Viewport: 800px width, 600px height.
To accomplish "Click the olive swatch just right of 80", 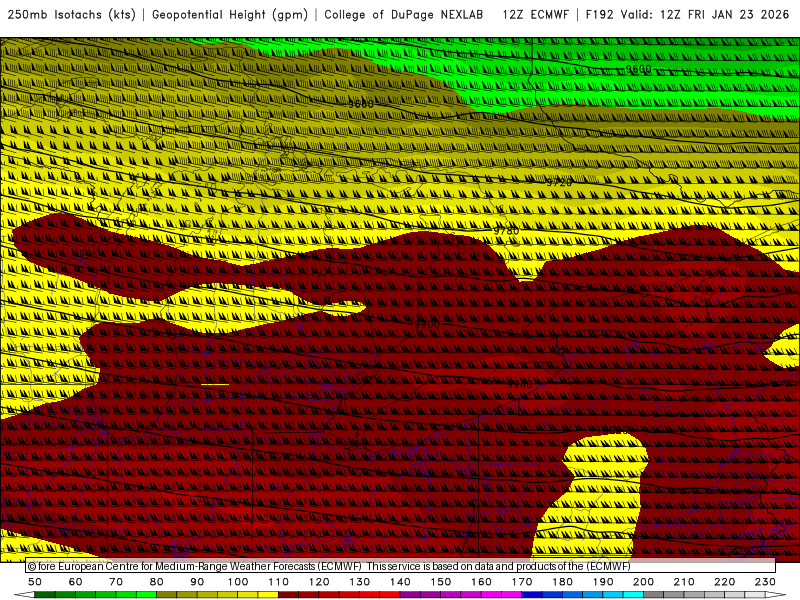I will 166,595.
